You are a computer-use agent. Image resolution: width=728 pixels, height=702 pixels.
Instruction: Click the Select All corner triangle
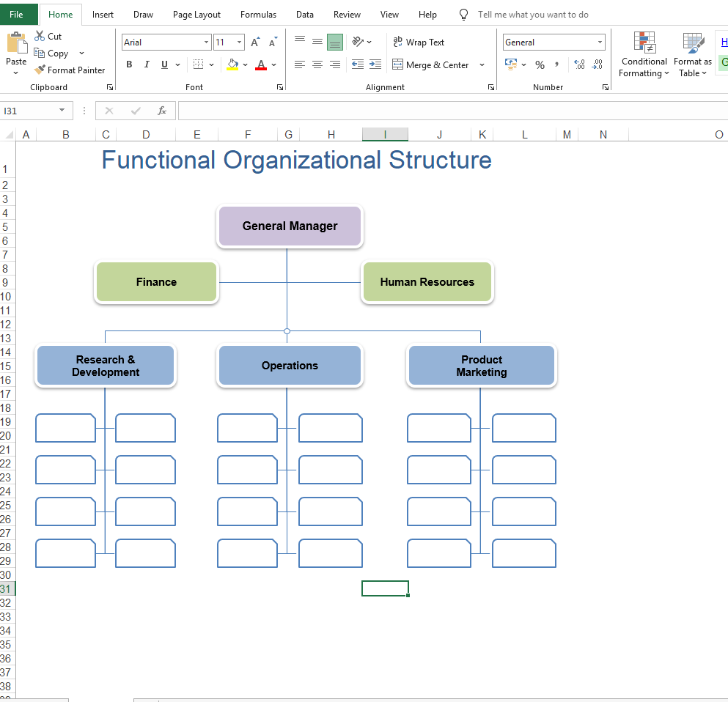click(8, 135)
